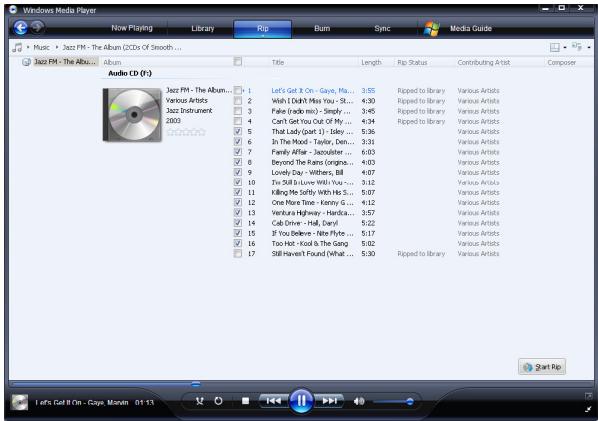Skip to next track
Image resolution: width=598 pixels, height=421 pixels.
(x=330, y=401)
